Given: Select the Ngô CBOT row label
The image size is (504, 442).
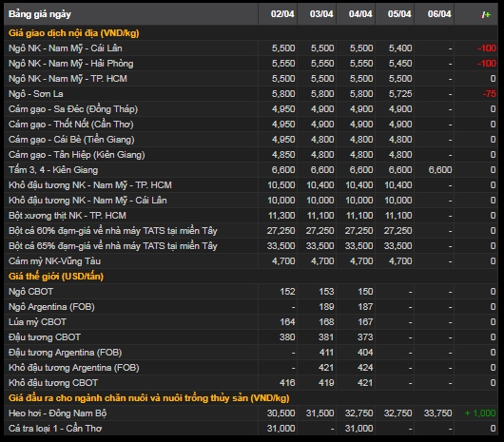Looking at the screenshot, I should coord(30,292).
